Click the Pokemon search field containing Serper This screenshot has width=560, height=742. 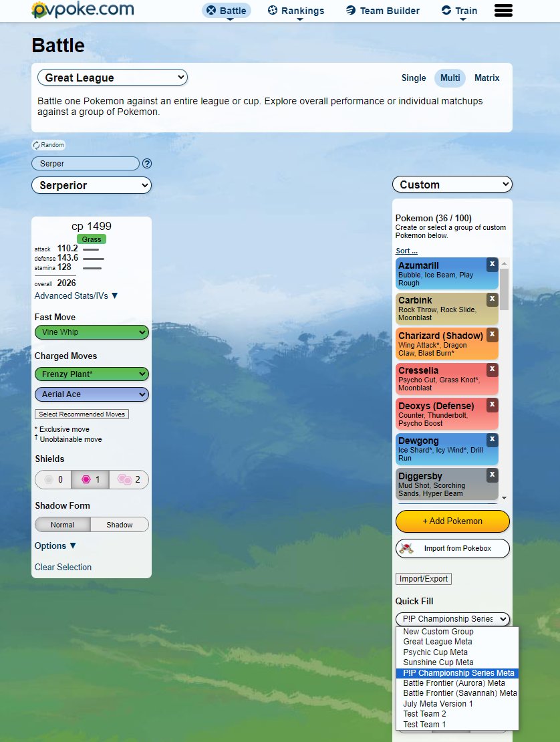[x=85, y=164]
